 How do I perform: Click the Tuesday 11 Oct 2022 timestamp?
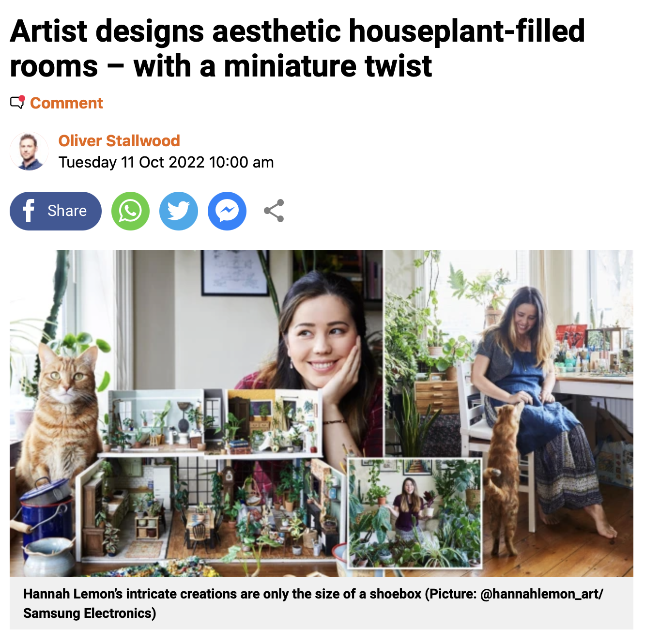click(x=166, y=162)
